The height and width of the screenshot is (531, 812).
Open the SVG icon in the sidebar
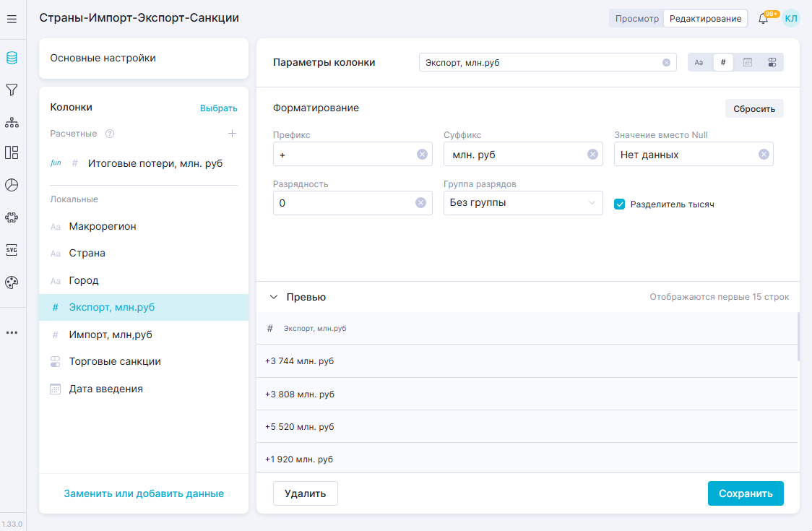pyautogui.click(x=12, y=250)
